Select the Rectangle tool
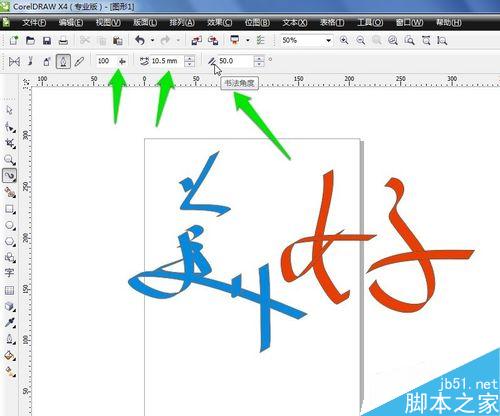 [10, 209]
